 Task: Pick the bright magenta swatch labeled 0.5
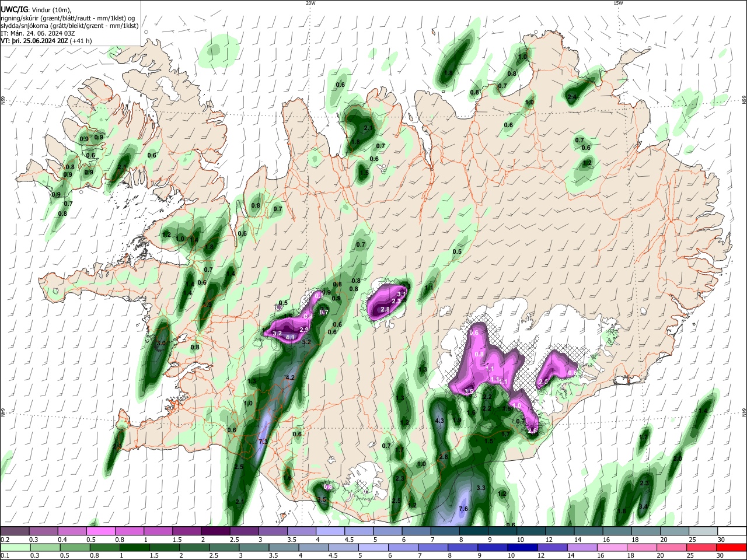pos(100,531)
